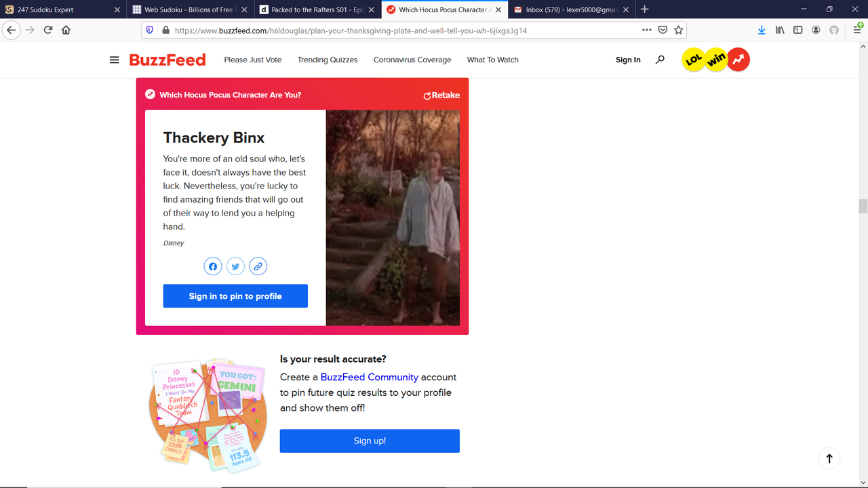868x488 pixels.
Task: Open the page actions ellipsis menu
Action: pos(647,30)
